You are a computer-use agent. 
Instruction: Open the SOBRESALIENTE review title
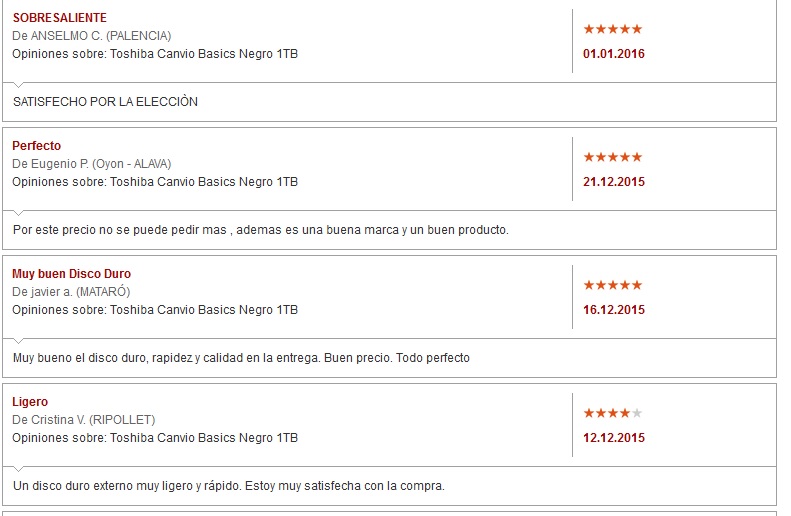pos(59,18)
